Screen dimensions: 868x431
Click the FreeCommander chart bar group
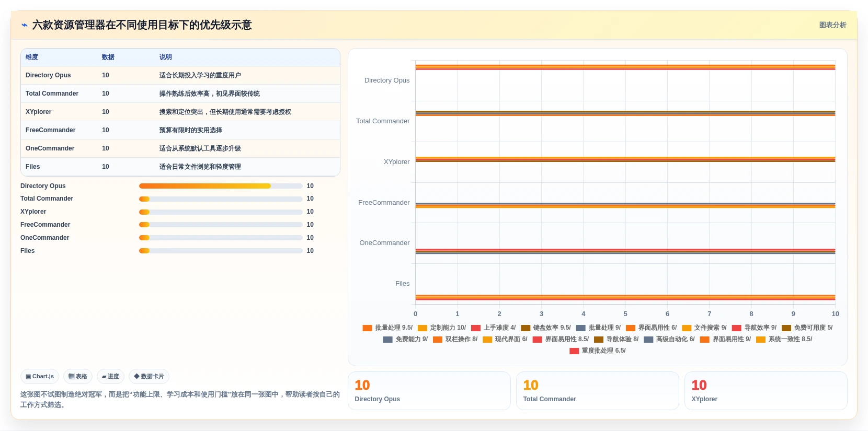(625, 205)
